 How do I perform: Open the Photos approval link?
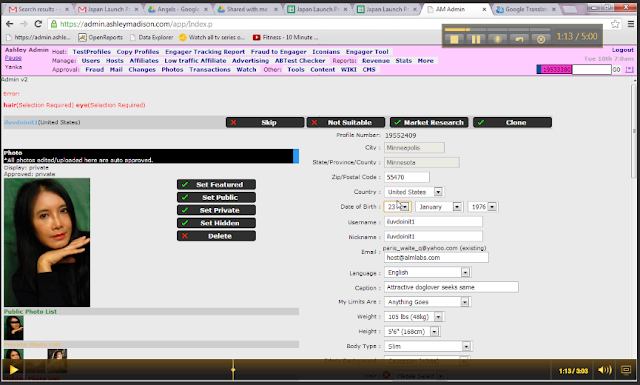click(172, 70)
